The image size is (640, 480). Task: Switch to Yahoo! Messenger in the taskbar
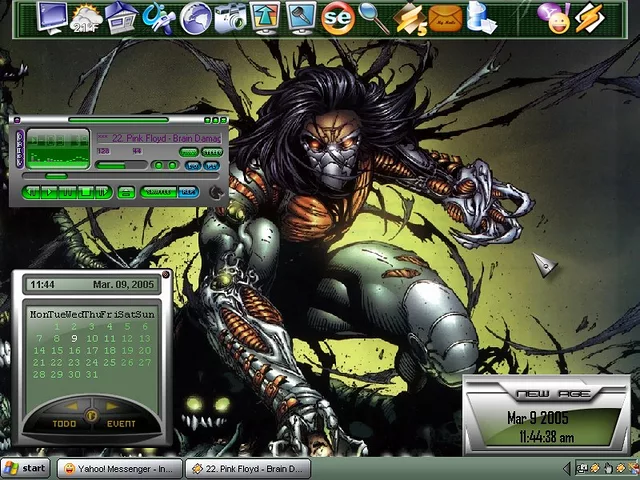click(x=118, y=468)
